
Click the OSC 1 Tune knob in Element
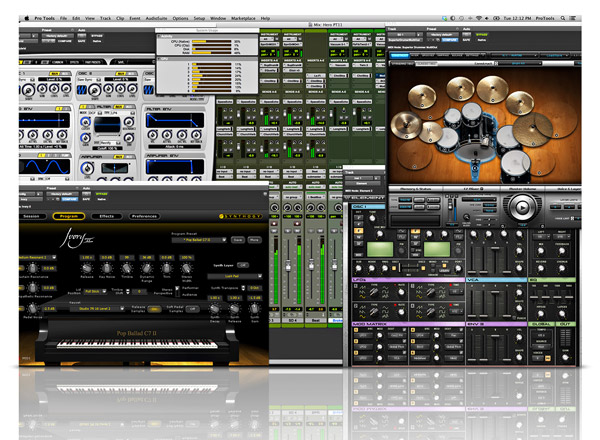coord(372,218)
